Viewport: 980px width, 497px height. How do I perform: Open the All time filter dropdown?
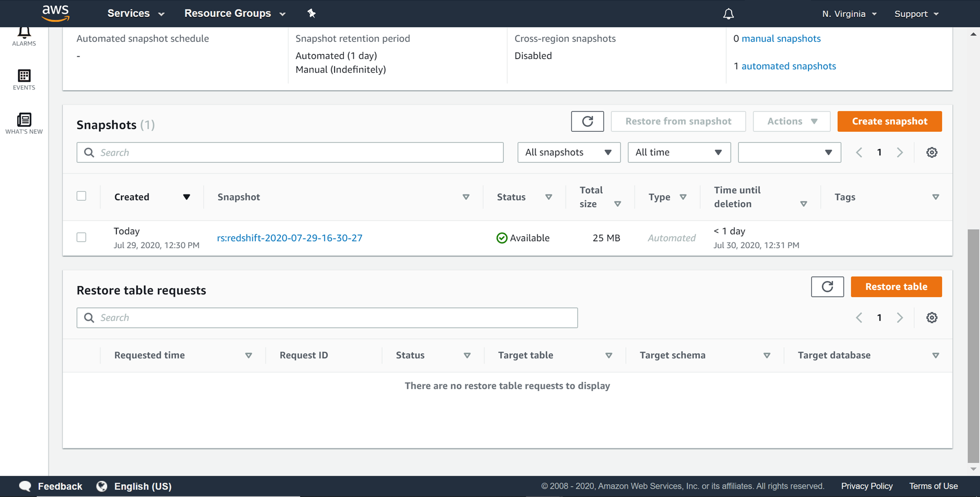click(x=679, y=152)
